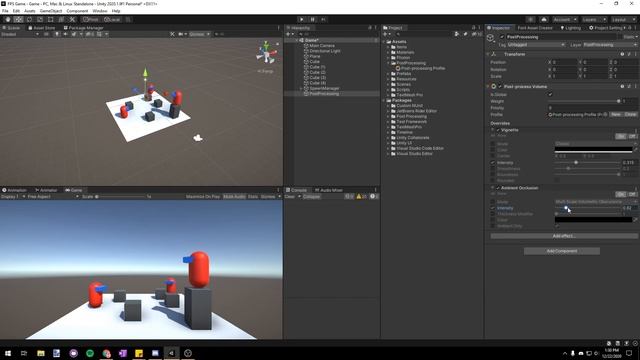Image resolution: width=640 pixels, height=360 pixels.
Task: Collapse Packages folder in Project
Action: tap(384, 100)
